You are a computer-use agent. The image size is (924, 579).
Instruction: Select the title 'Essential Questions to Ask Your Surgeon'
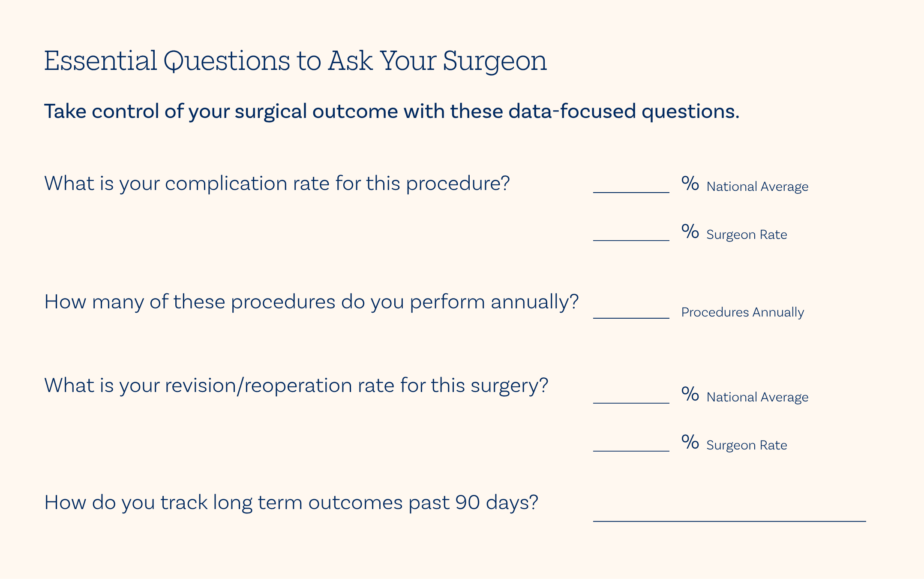[295, 61]
